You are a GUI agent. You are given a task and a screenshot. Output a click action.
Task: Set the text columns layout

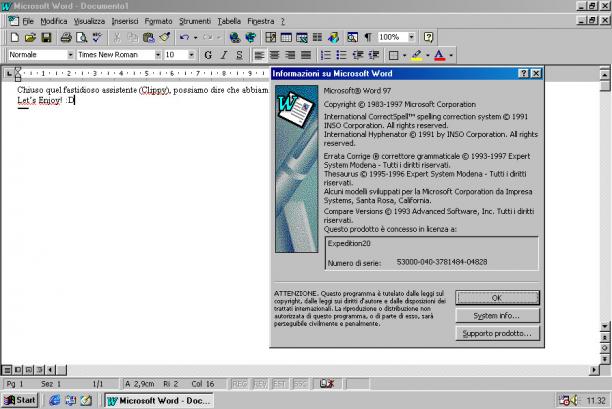(317, 37)
